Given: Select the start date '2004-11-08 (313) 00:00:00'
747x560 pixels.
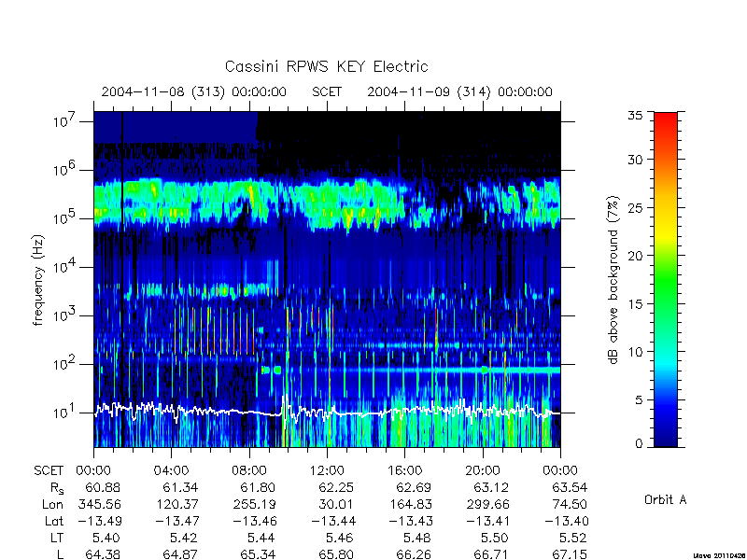Looking at the screenshot, I should (194, 91).
